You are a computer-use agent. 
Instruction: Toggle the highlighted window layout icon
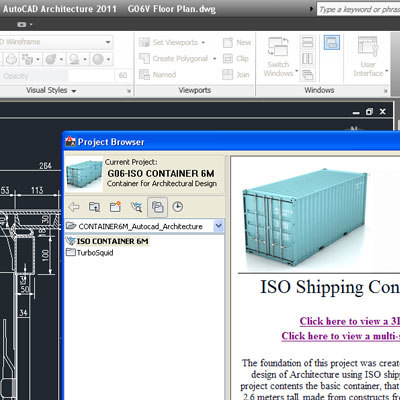point(332,42)
